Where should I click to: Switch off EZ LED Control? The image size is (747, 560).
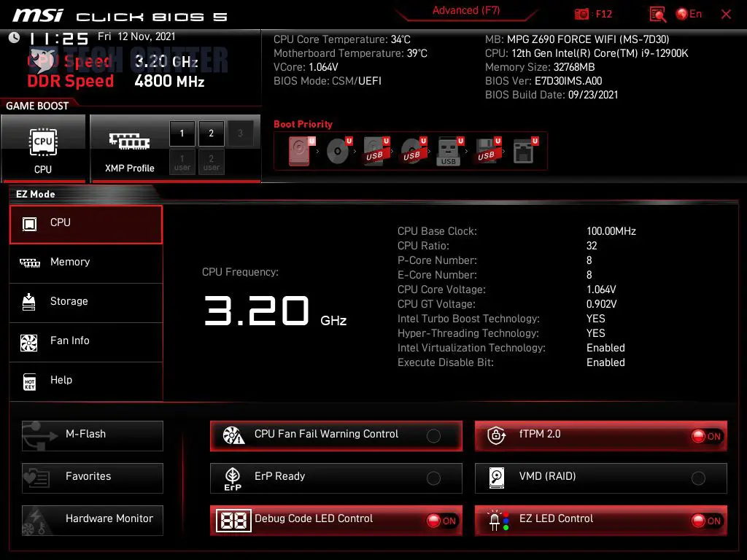pos(601,521)
